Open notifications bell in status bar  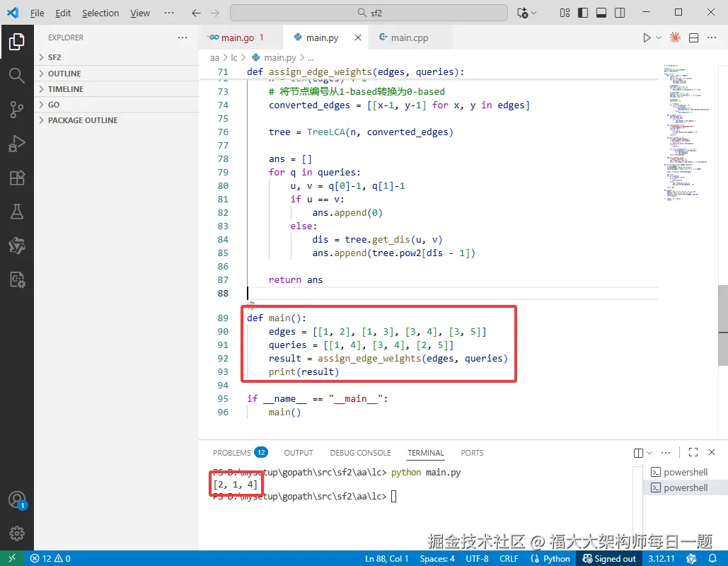[x=712, y=558]
